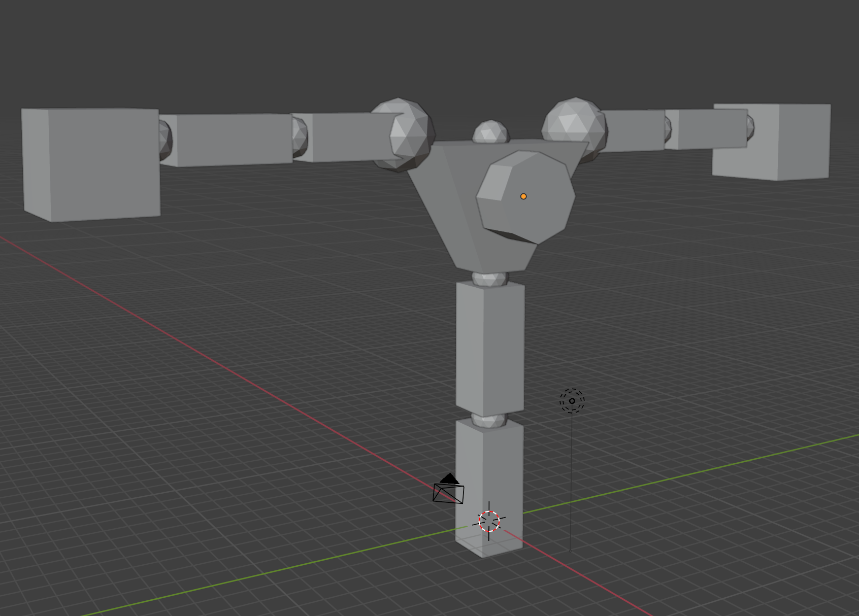Click the red-white 3D cursor
This screenshot has width=859, height=616.
coord(489,521)
